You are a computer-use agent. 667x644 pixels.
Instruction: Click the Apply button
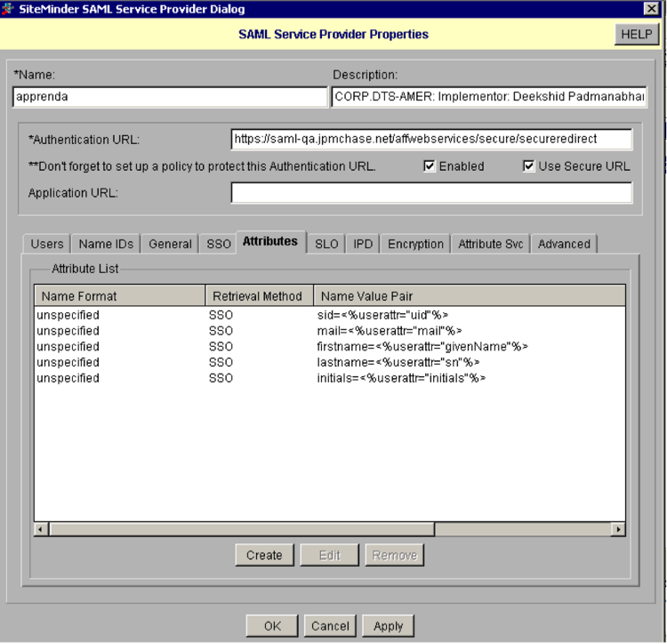(x=388, y=625)
